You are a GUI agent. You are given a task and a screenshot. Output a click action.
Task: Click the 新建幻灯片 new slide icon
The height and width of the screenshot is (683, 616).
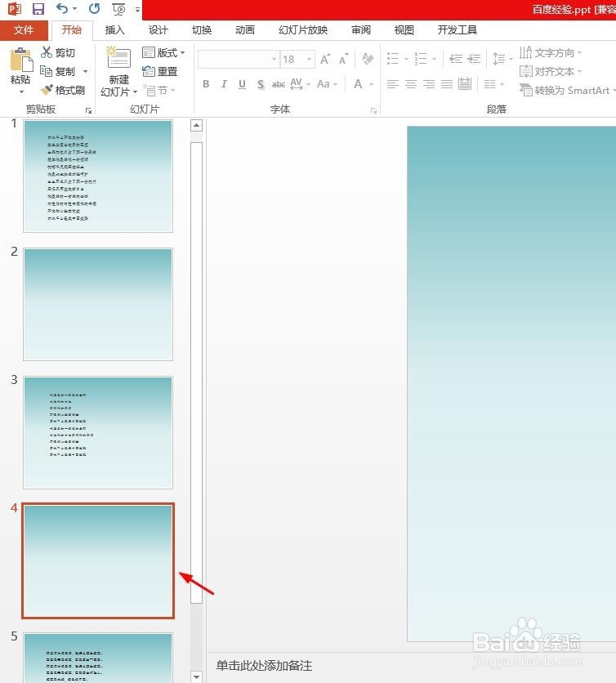coord(118,58)
